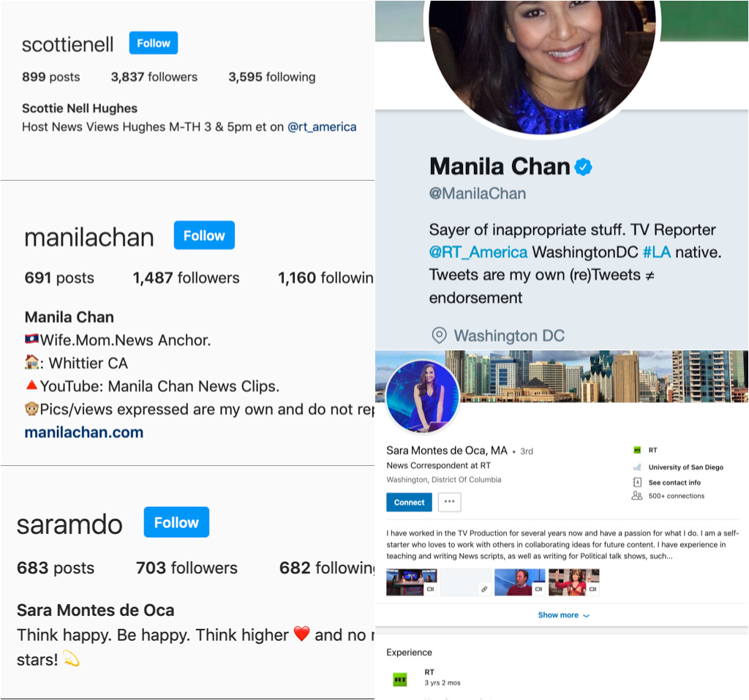
Task: Click the 500+ connections people icon
Action: coord(637,495)
